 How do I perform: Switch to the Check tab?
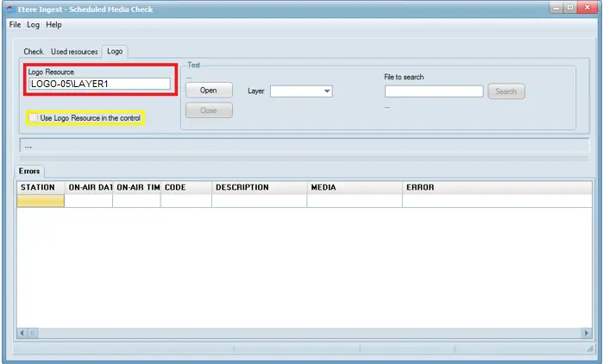[33, 52]
